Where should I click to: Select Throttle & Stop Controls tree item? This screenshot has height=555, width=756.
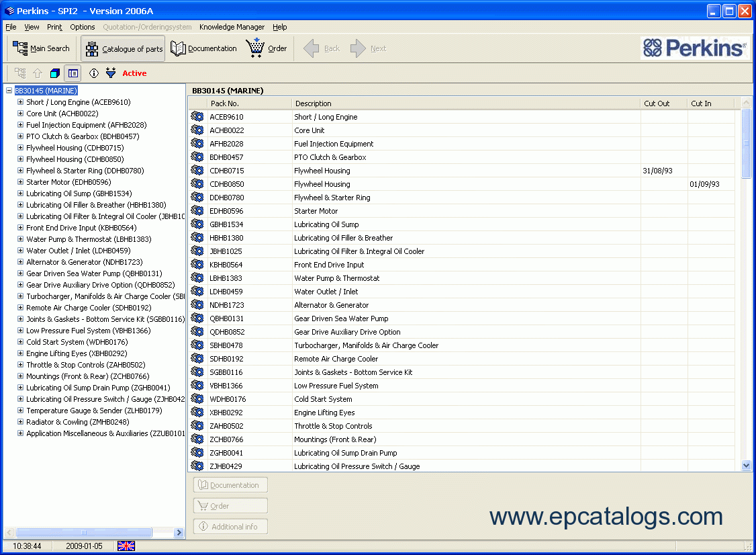(86, 365)
